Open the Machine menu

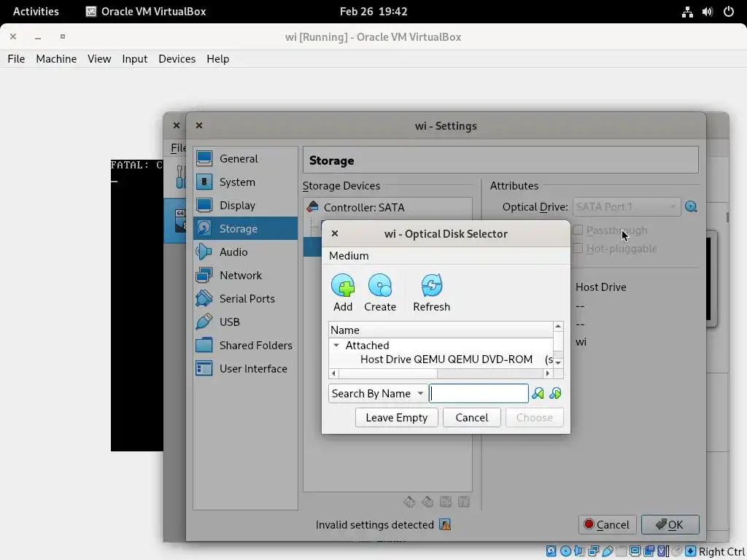pos(56,59)
